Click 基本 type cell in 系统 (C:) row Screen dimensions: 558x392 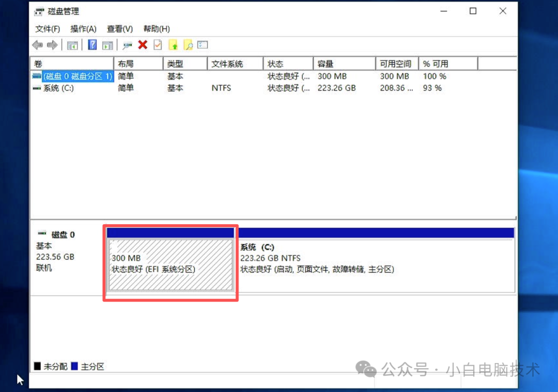pyautogui.click(x=175, y=88)
